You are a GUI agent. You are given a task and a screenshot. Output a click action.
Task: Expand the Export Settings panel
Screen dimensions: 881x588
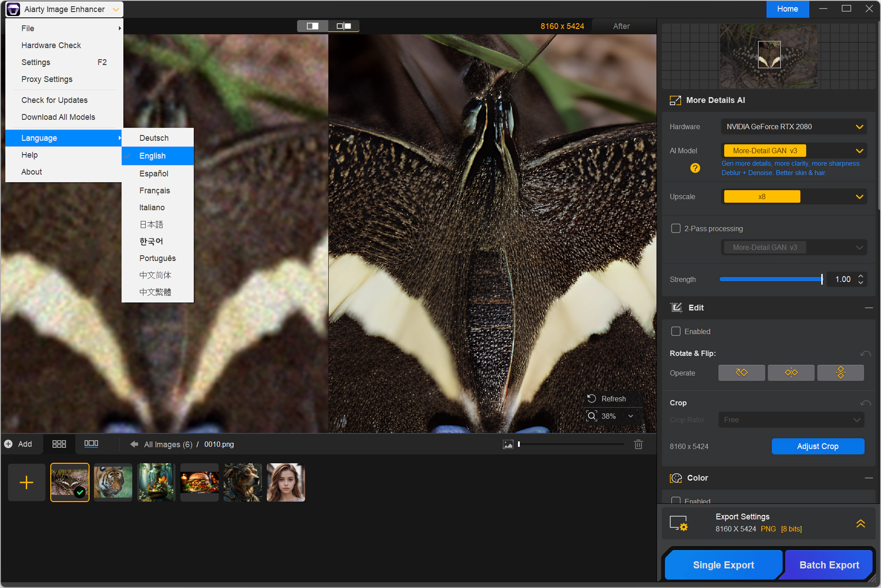pos(861,523)
